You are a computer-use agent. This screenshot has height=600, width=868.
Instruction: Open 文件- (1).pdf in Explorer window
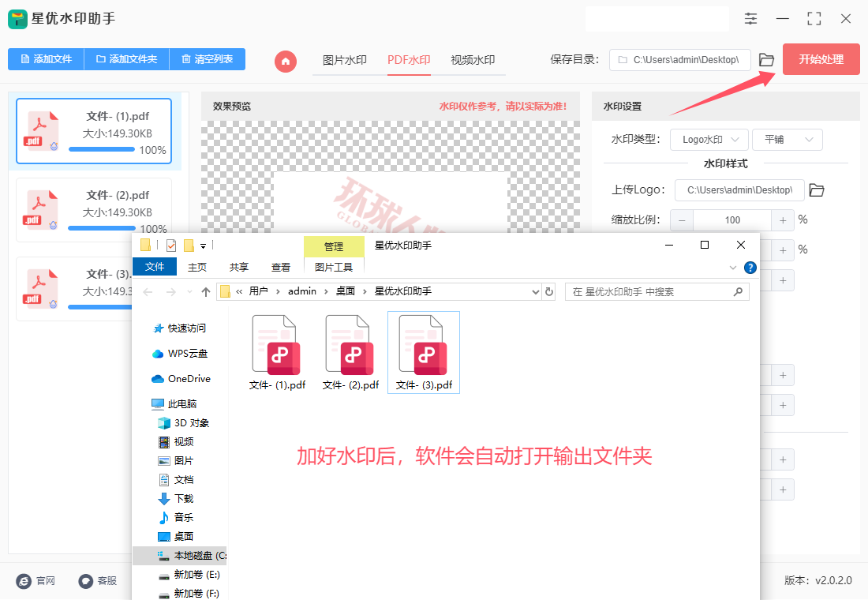pyautogui.click(x=277, y=353)
